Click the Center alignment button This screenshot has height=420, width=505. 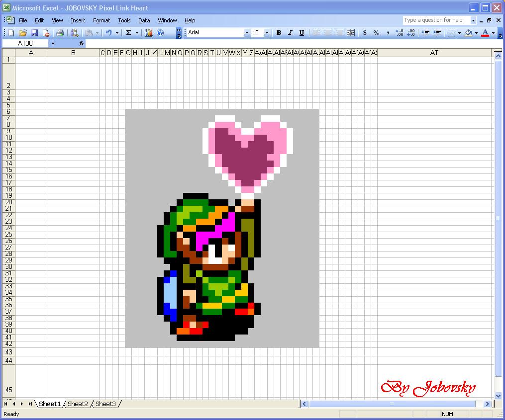(x=328, y=33)
